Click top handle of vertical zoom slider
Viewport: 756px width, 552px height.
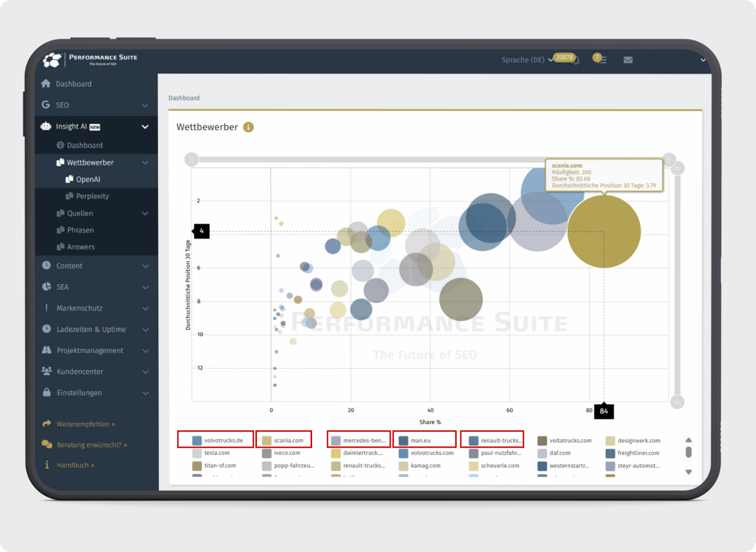tap(677, 168)
